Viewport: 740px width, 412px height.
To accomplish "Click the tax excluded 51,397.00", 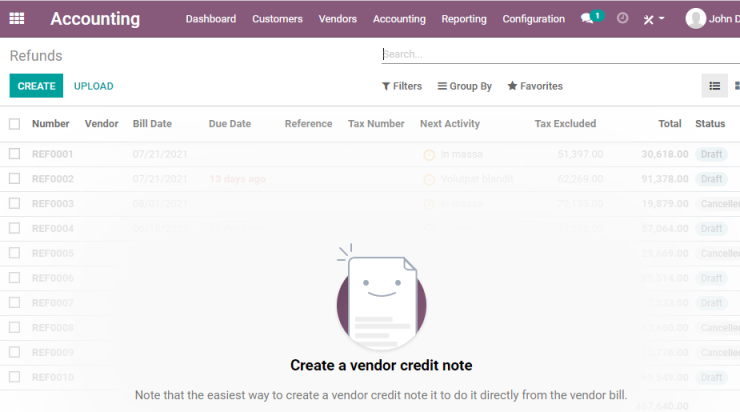I will (580, 154).
